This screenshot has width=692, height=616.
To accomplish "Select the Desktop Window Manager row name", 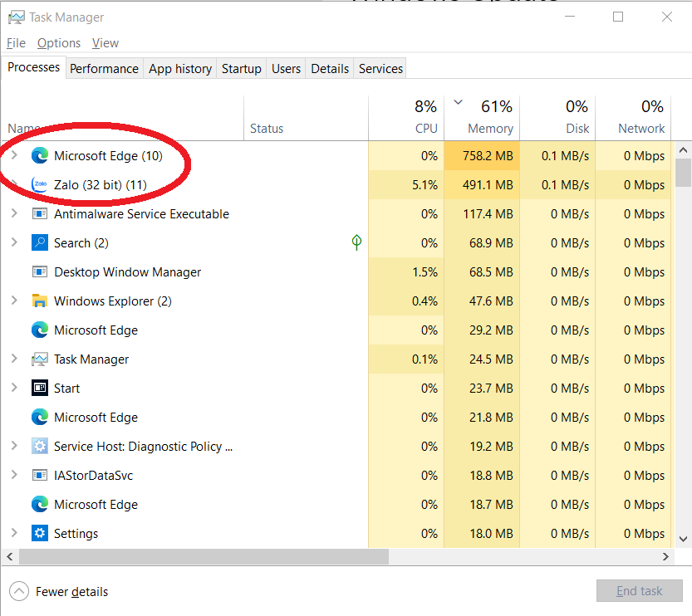I will click(128, 272).
